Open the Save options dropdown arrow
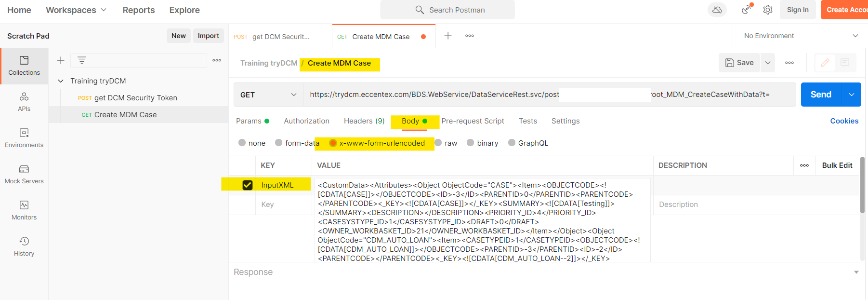The width and height of the screenshot is (868, 300). [768, 63]
